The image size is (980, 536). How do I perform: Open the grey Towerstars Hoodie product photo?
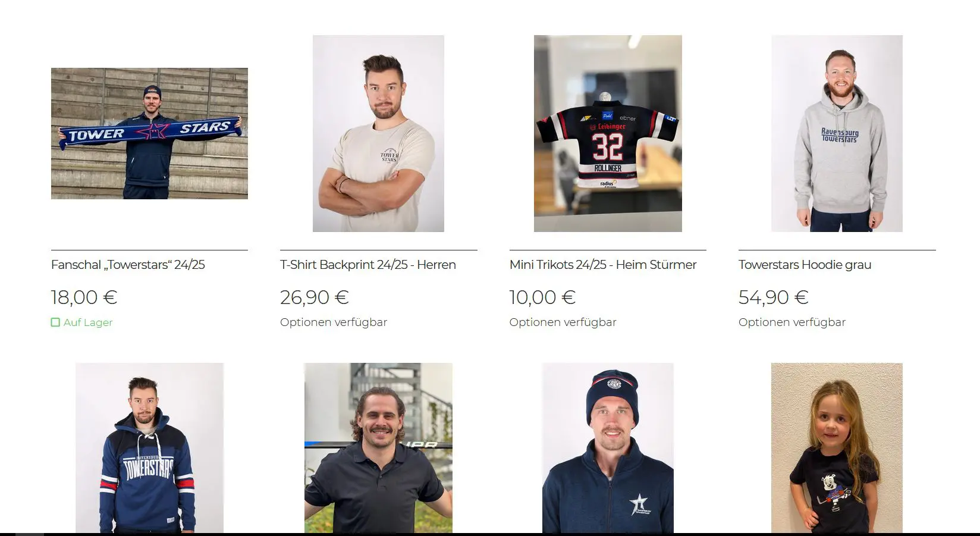pos(837,133)
